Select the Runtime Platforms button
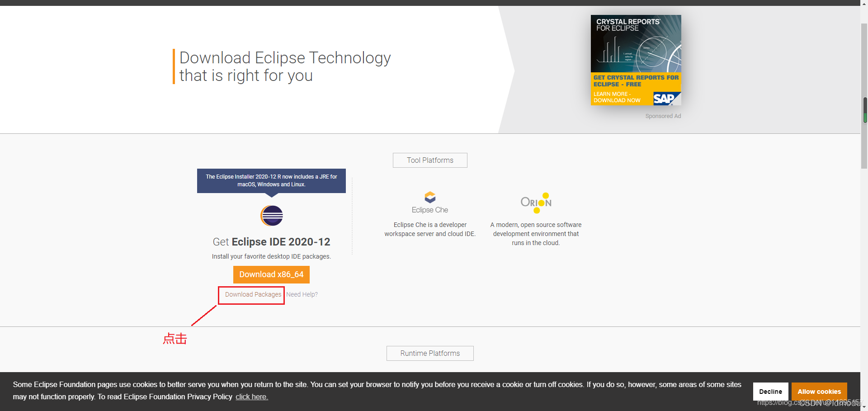 point(430,353)
